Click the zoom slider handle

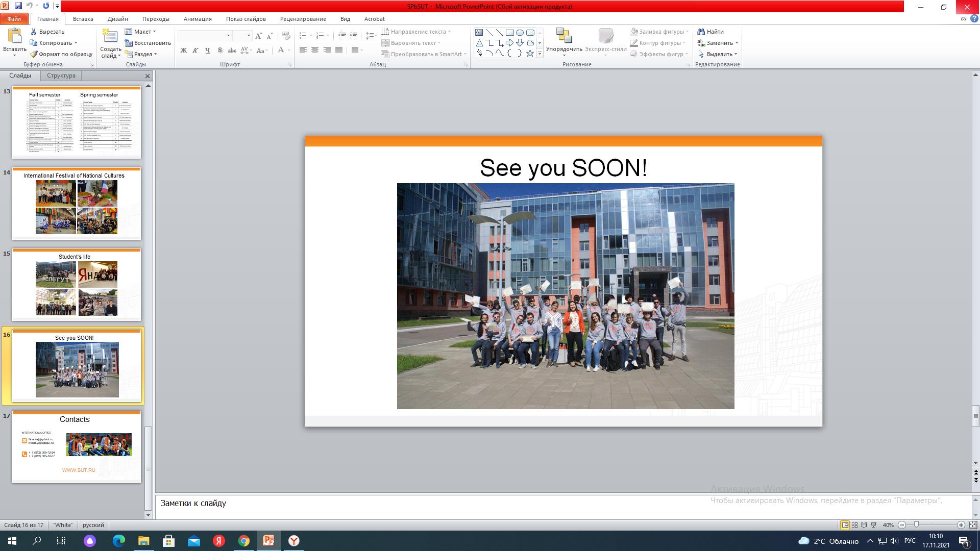click(x=917, y=525)
